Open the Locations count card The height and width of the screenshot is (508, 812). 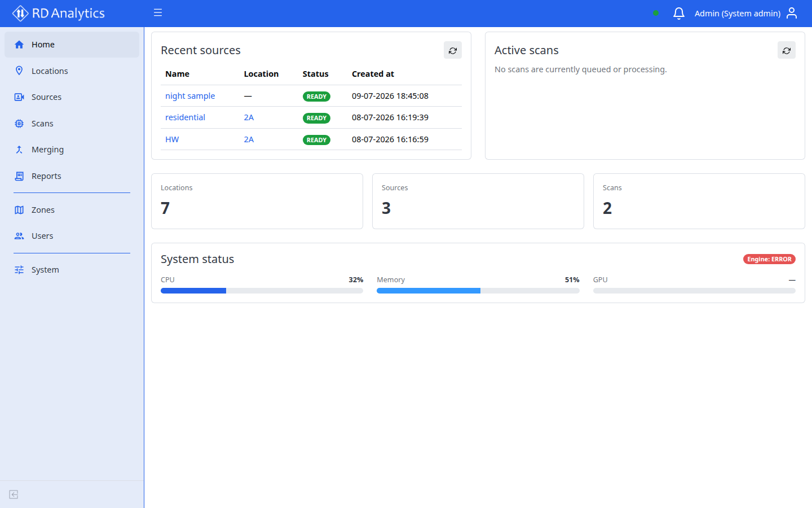click(257, 201)
